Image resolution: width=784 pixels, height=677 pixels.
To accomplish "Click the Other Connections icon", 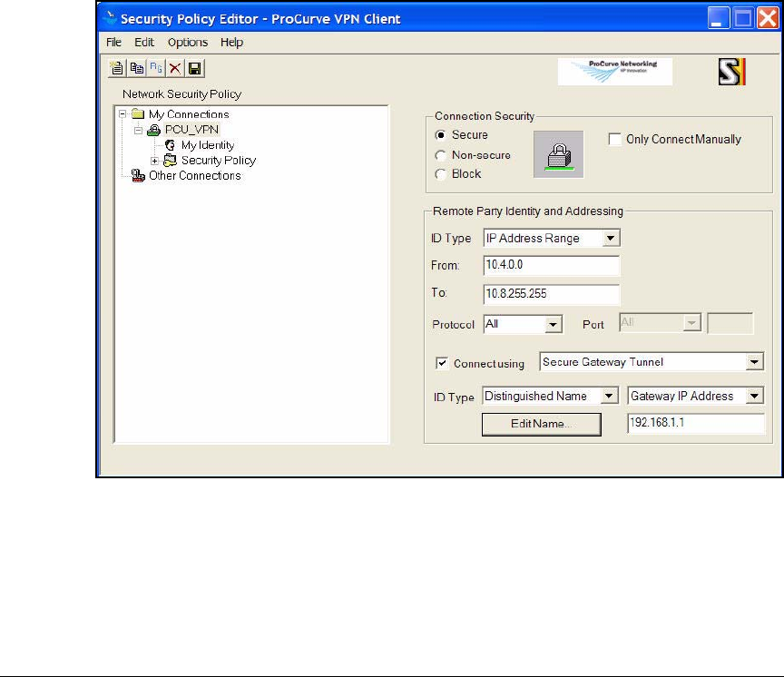I will (138, 175).
